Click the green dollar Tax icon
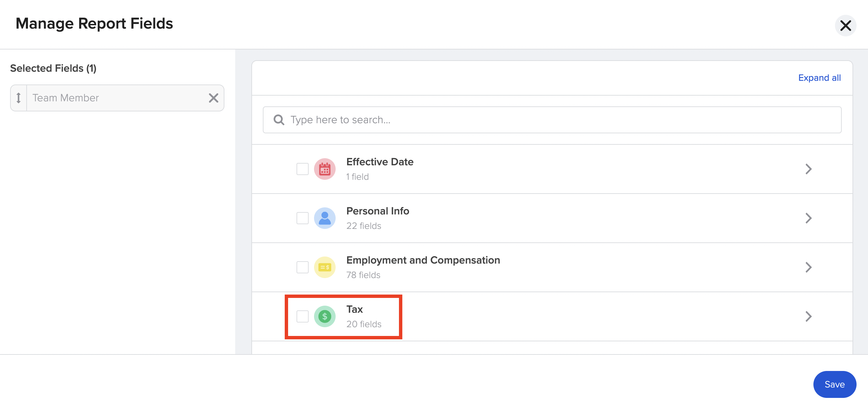 tap(324, 316)
